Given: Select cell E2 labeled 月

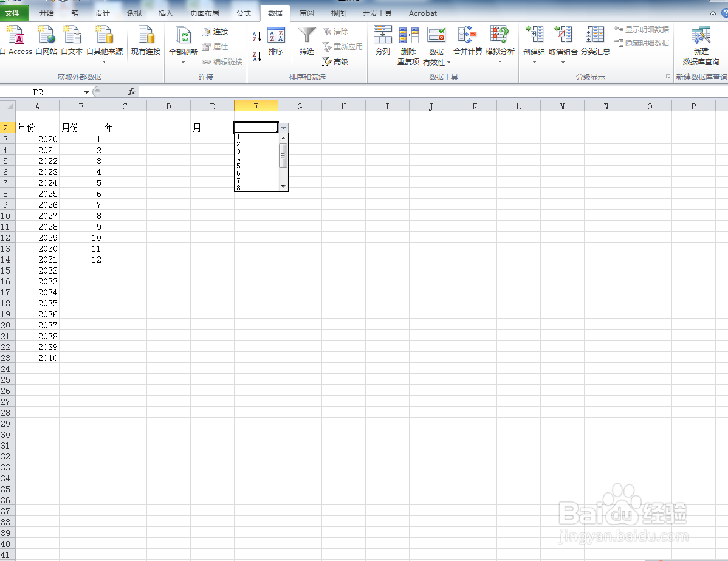Looking at the screenshot, I should coord(212,127).
